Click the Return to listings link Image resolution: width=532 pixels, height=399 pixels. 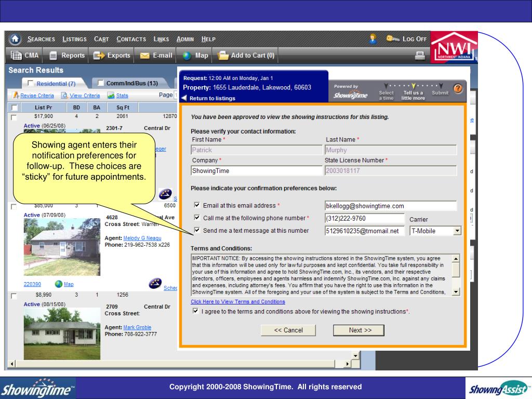[x=212, y=98]
